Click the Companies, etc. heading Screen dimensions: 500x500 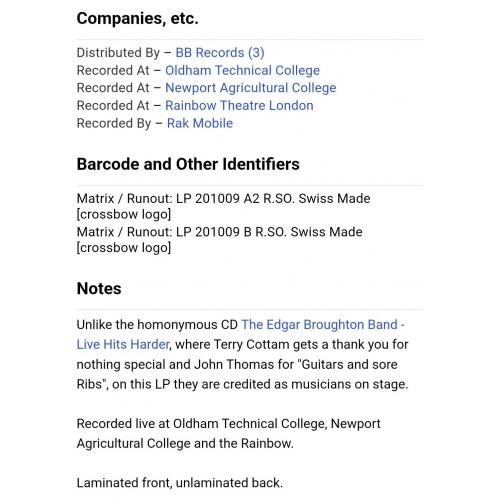click(x=137, y=18)
